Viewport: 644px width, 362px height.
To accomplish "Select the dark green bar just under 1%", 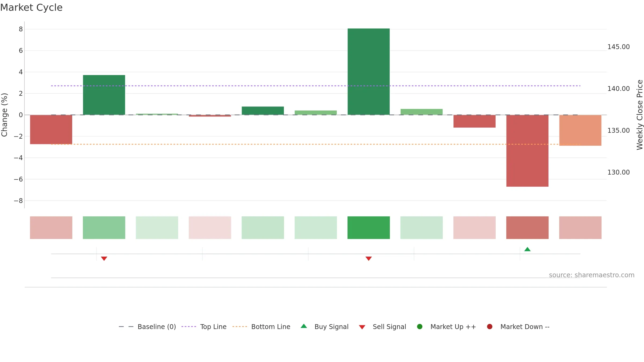I will coord(263,111).
